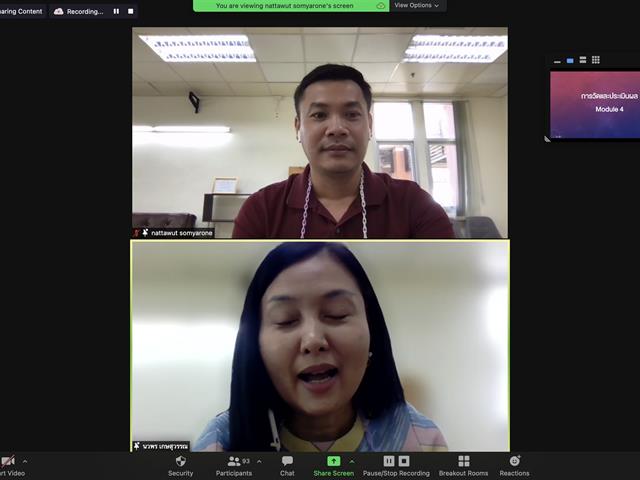The image size is (640, 480).
Task: Click the Thai name label on bottom tile
Action: tap(165, 447)
